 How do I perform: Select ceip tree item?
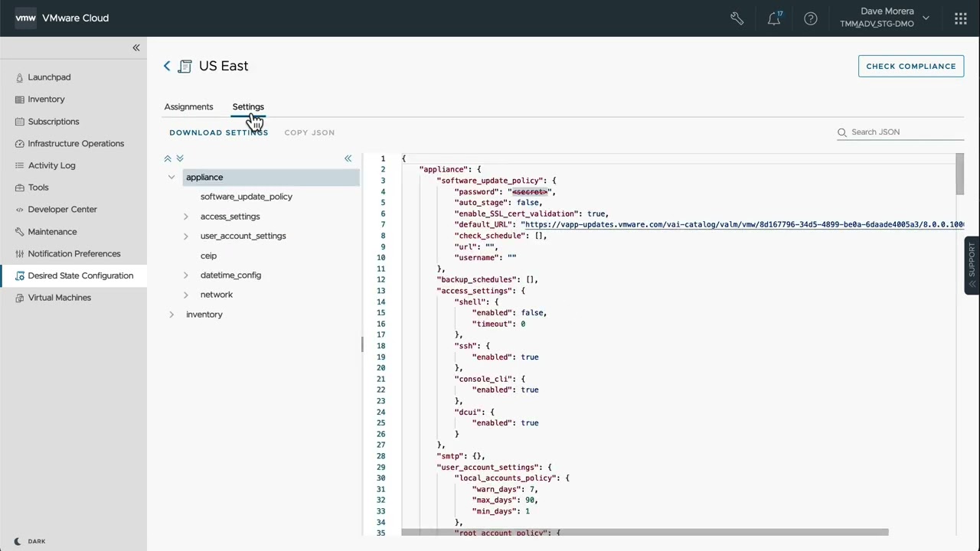point(208,256)
